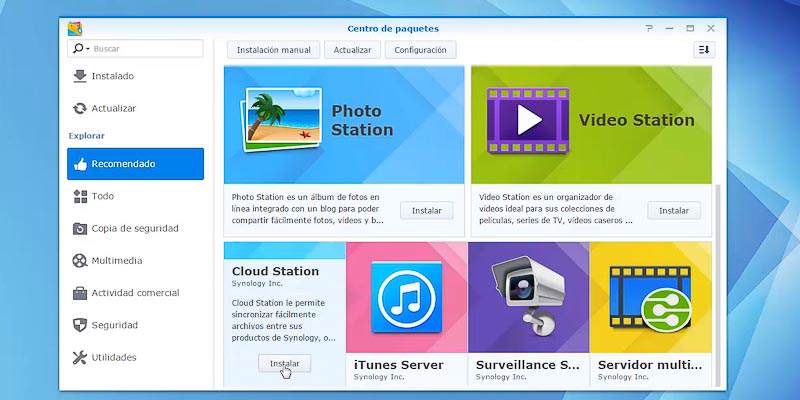This screenshot has width=800, height=400.
Task: Click the iTunes Server music note icon
Action: coord(407,297)
